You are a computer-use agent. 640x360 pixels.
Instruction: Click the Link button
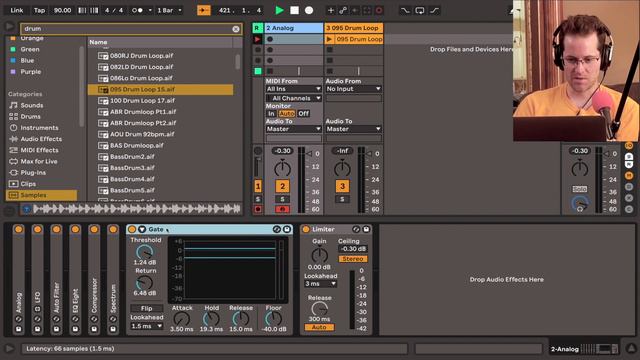pyautogui.click(x=17, y=10)
